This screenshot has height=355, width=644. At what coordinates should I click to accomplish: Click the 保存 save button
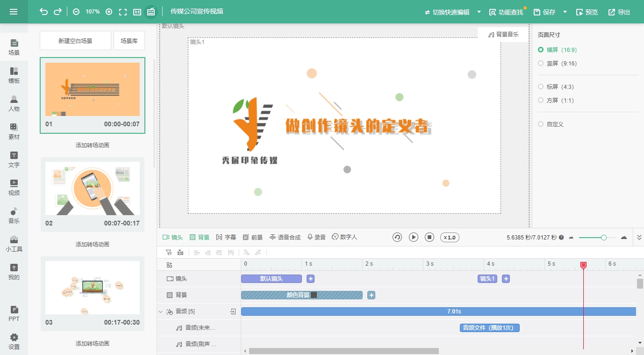544,12
